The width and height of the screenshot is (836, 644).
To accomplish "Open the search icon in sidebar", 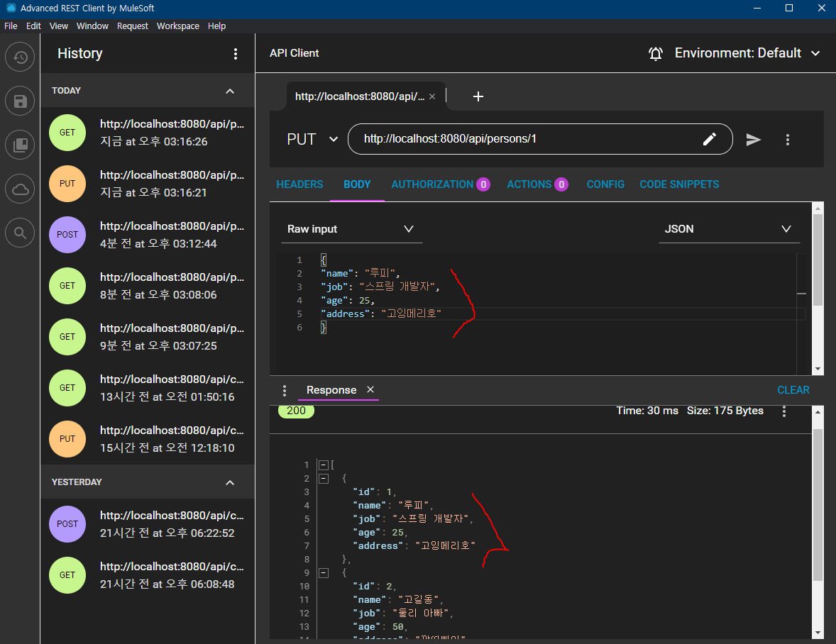I will pos(21,233).
